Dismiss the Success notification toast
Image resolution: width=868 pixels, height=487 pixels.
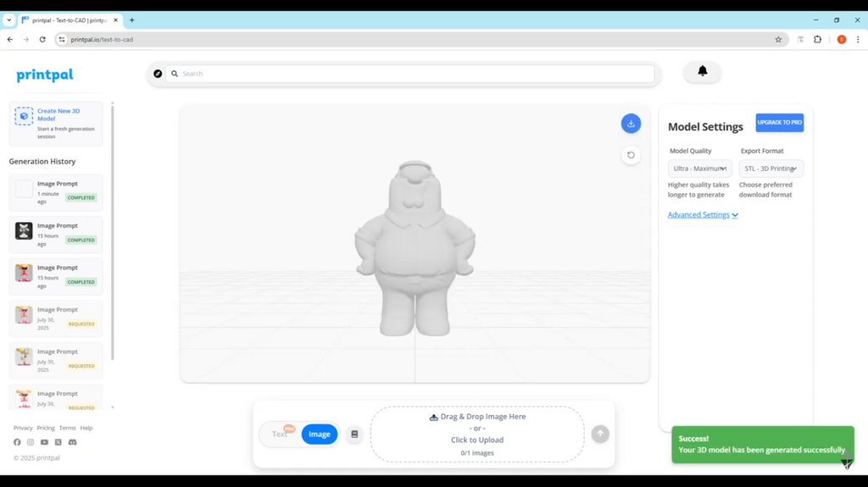coord(762,445)
